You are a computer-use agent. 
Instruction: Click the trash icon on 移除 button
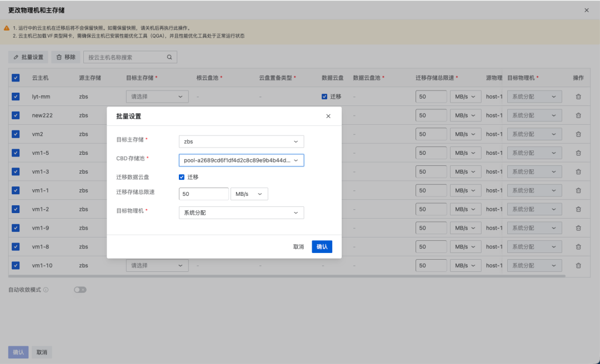point(59,57)
